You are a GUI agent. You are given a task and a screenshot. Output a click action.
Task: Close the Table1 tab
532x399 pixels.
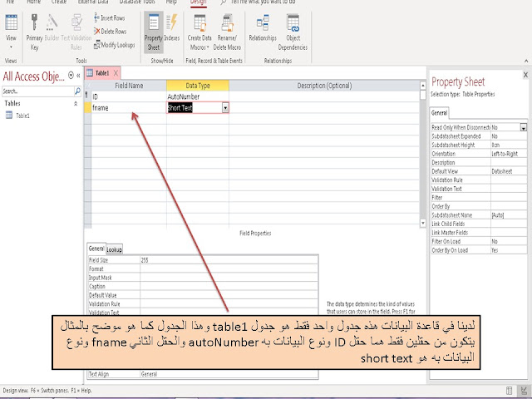coord(116,73)
